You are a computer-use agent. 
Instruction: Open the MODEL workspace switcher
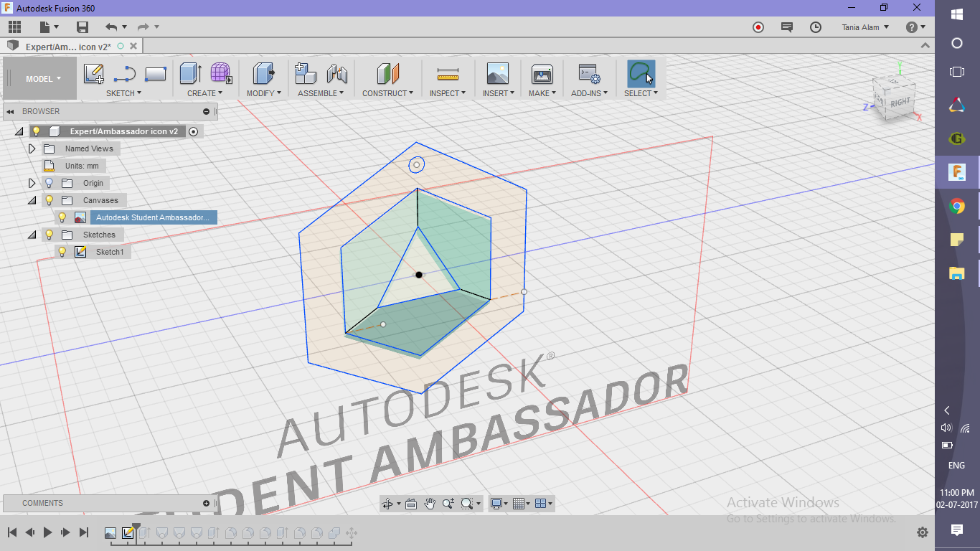pyautogui.click(x=39, y=78)
